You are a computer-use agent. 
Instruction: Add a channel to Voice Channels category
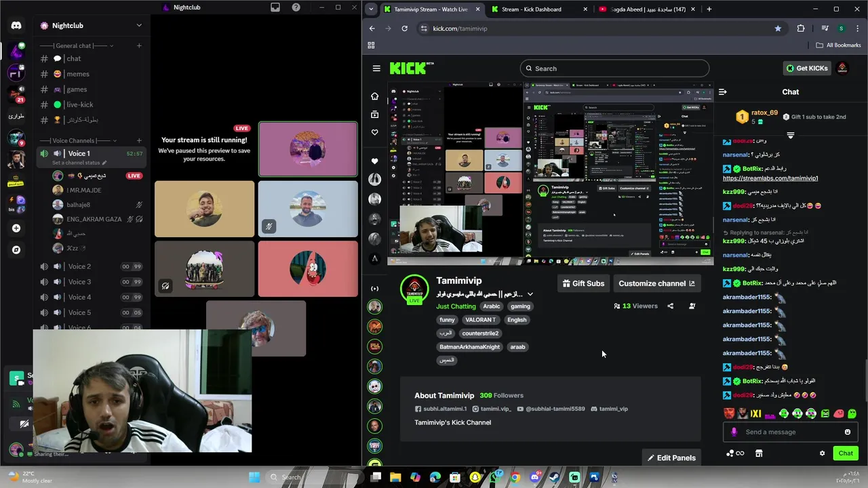pos(139,140)
